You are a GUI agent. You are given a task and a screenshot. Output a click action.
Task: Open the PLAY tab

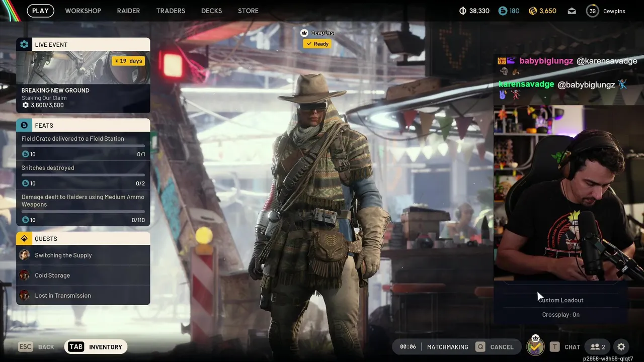point(40,11)
